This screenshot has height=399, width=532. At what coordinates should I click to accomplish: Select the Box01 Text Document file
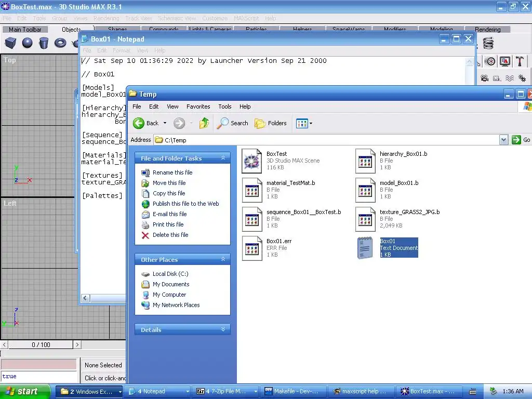[387, 248]
